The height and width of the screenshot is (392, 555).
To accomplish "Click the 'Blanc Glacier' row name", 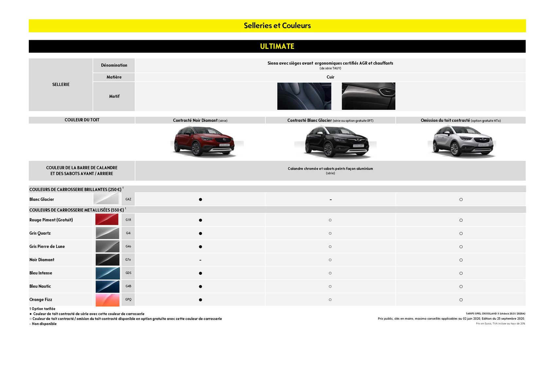I will click(x=42, y=199).
